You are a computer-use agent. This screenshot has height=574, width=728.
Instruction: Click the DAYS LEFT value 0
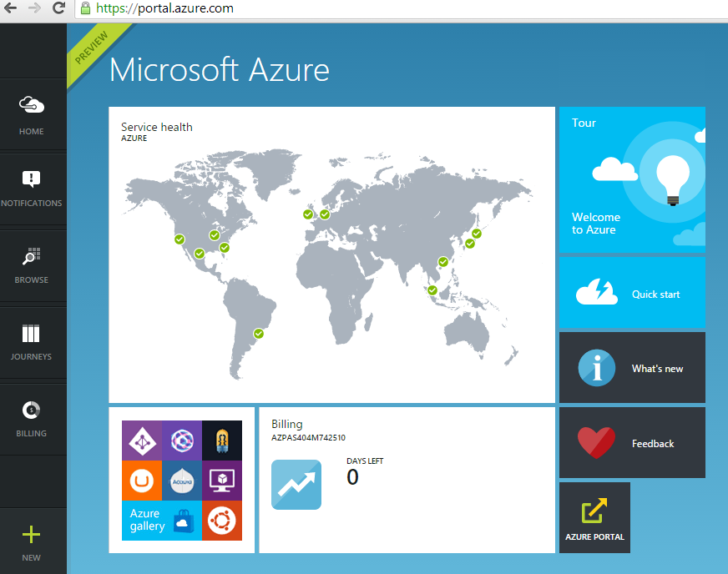click(x=353, y=477)
